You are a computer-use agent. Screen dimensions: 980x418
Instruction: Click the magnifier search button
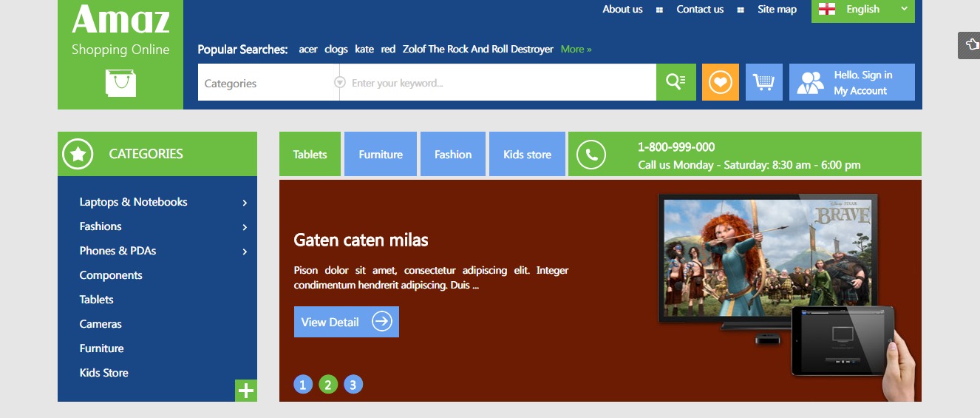(x=676, y=82)
